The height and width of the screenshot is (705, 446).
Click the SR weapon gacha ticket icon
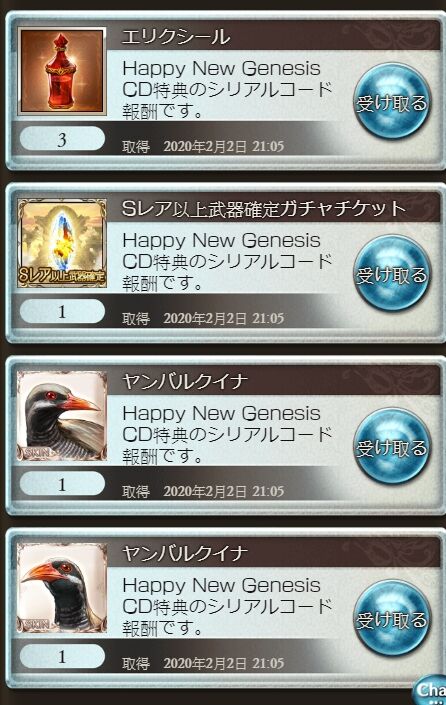pyautogui.click(x=62, y=243)
